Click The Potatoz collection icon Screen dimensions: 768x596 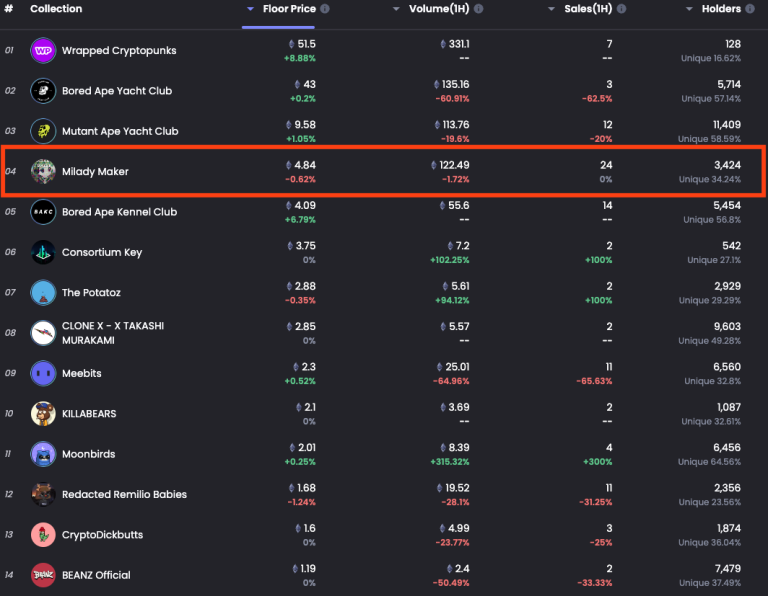43,293
